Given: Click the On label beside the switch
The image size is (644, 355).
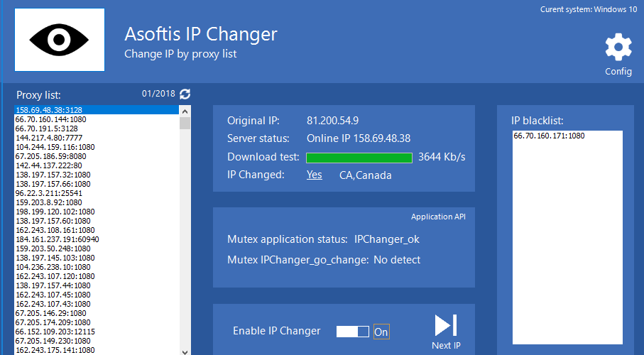Looking at the screenshot, I should click(381, 332).
